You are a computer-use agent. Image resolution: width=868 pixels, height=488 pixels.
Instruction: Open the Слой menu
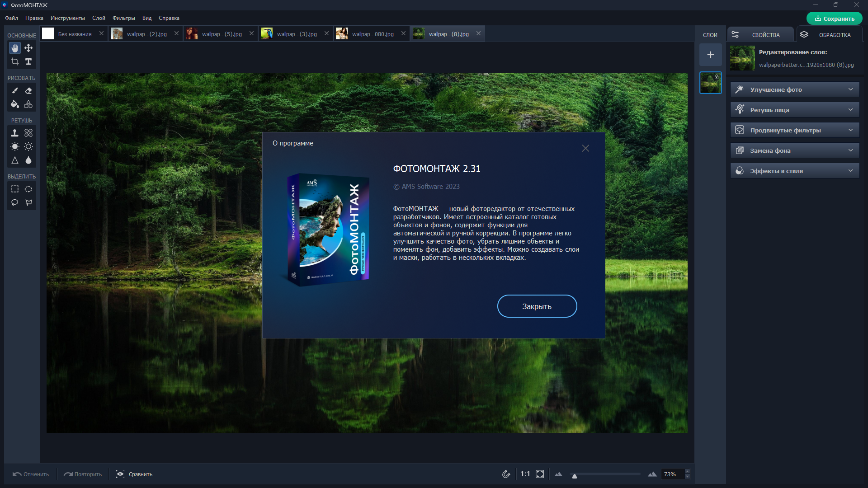click(x=99, y=18)
